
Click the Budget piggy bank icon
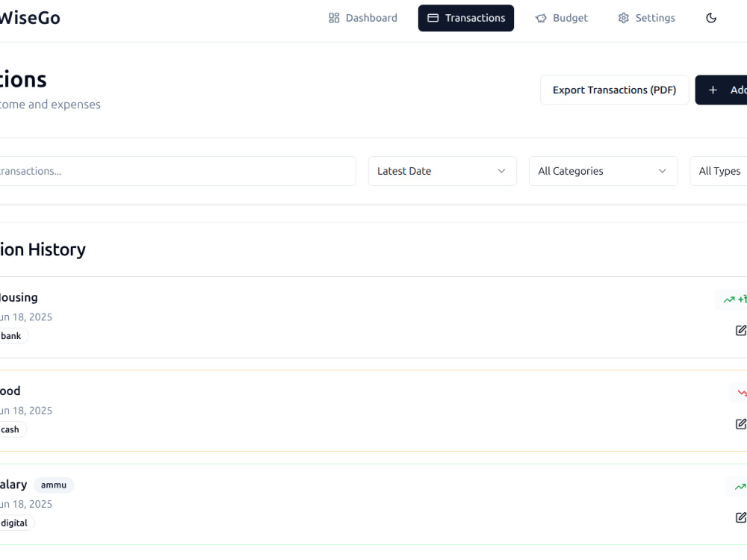click(x=541, y=18)
